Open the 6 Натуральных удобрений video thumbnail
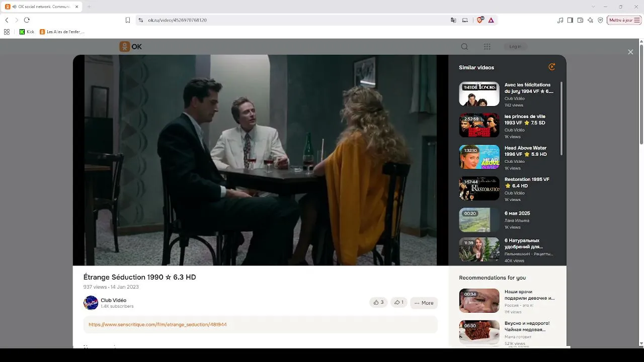The height and width of the screenshot is (362, 644). [479, 250]
